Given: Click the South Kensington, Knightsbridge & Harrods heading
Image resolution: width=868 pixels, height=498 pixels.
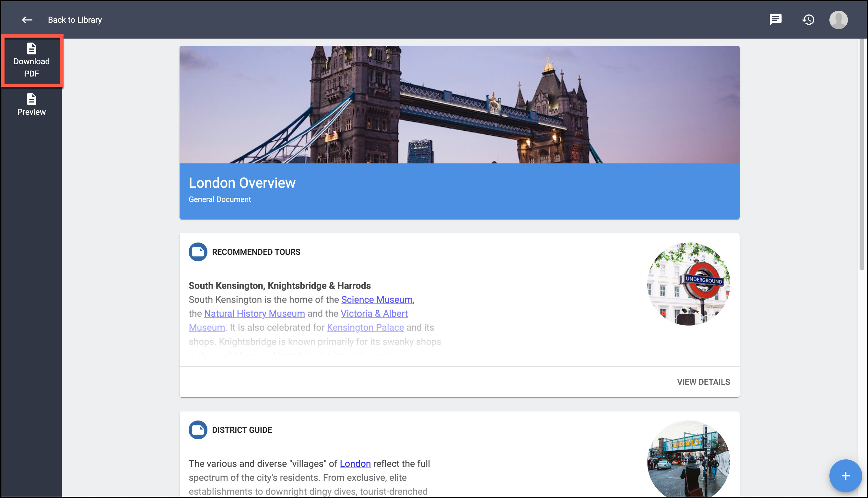Looking at the screenshot, I should coord(280,286).
